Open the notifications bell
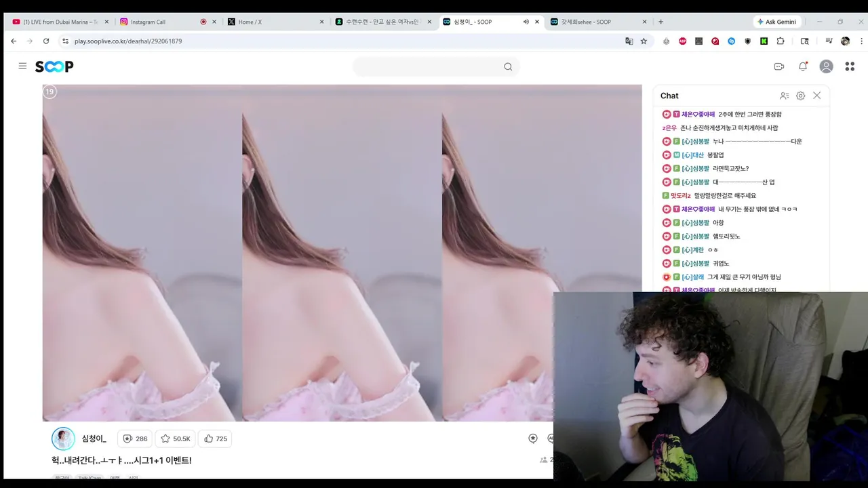Screen dimensions: 868x488 click(803, 66)
